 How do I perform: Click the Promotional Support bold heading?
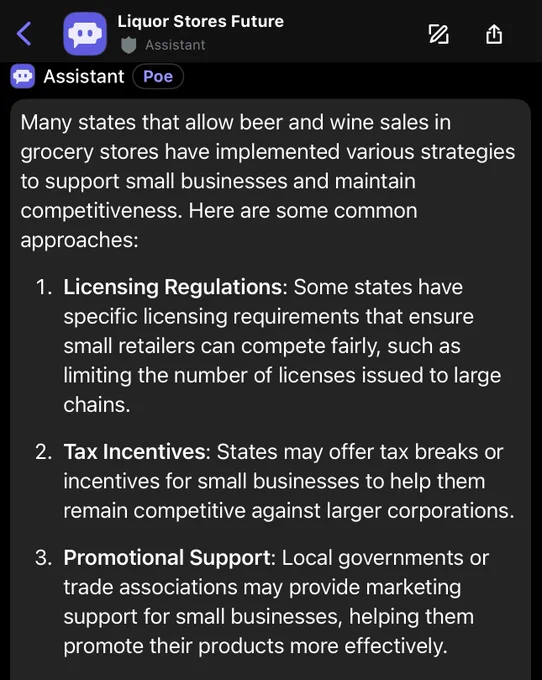pos(167,558)
